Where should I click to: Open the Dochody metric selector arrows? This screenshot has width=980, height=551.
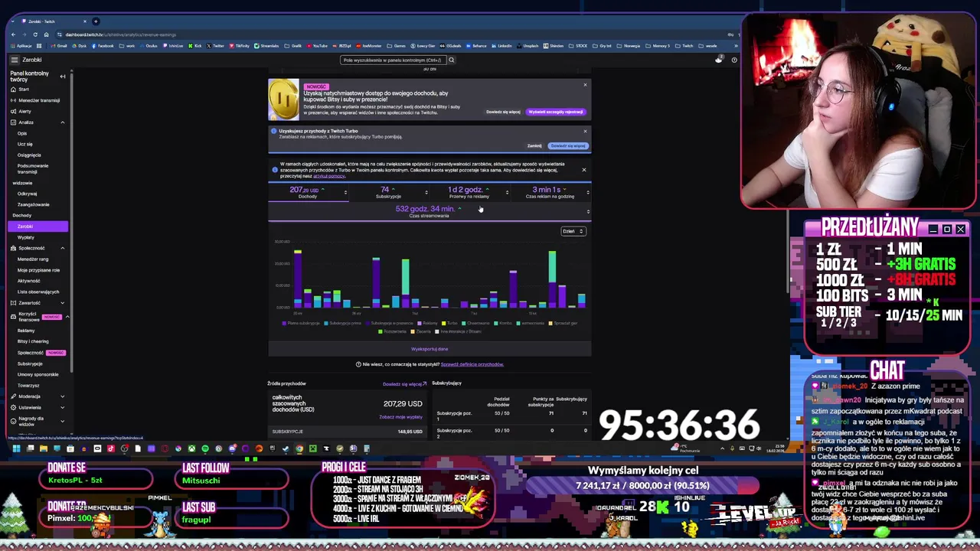(x=345, y=192)
